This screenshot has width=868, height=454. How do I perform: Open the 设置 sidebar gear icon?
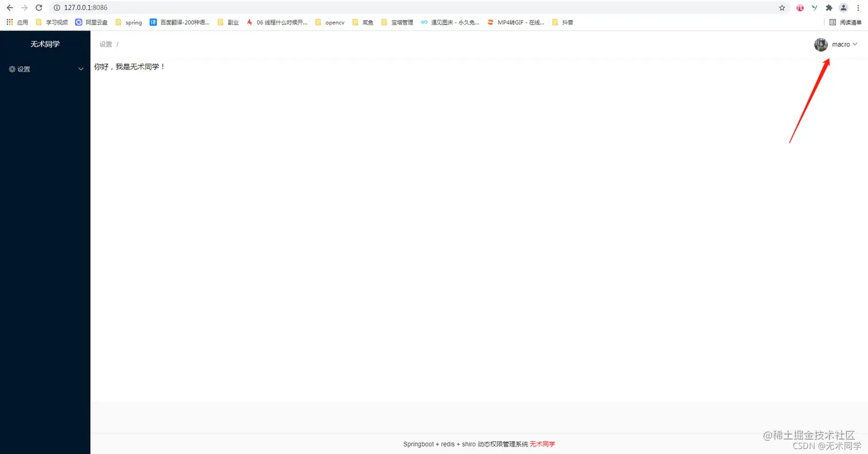pyautogui.click(x=12, y=69)
